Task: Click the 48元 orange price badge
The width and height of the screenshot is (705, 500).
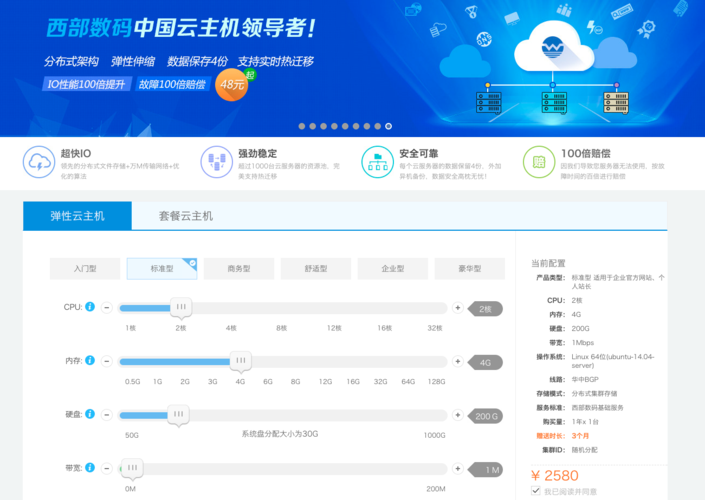Action: click(x=232, y=85)
